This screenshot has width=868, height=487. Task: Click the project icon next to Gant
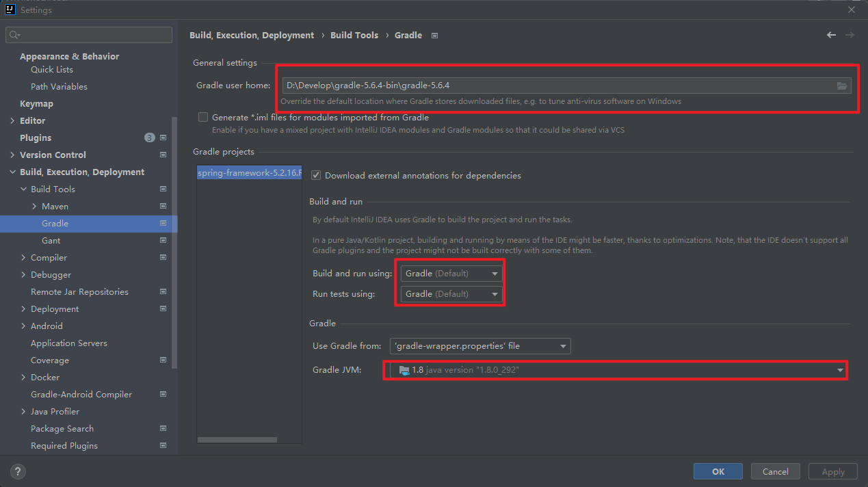click(163, 240)
